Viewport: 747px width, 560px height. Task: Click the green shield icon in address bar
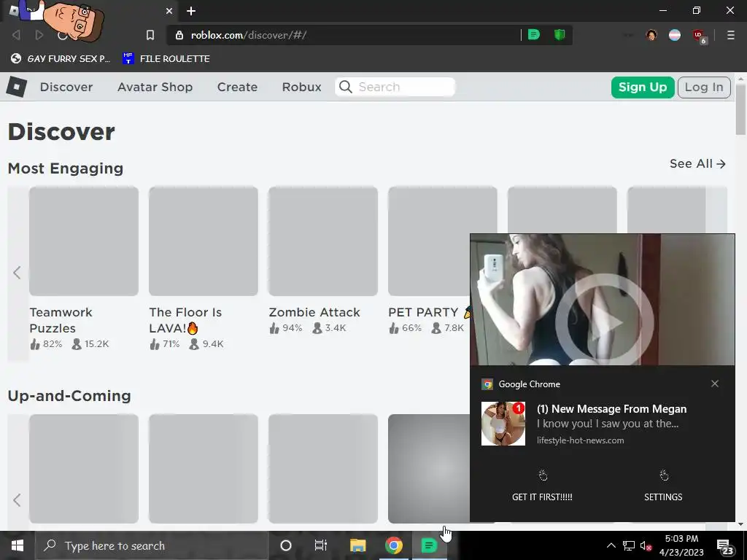point(560,35)
